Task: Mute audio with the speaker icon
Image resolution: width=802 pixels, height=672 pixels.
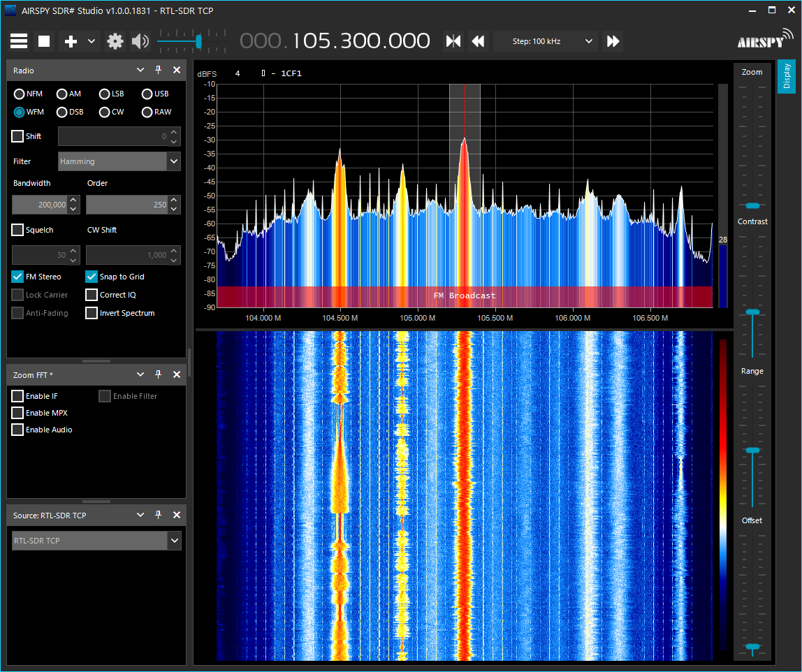Action: (x=140, y=41)
